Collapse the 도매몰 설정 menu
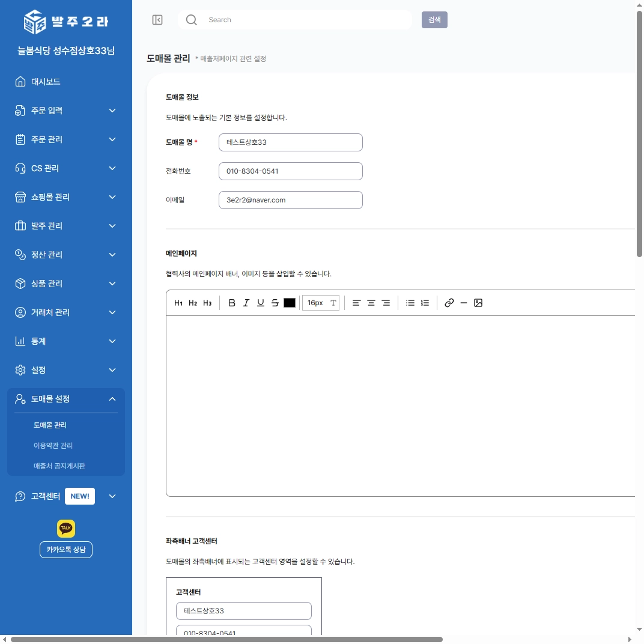This screenshot has width=644, height=644. (x=66, y=399)
